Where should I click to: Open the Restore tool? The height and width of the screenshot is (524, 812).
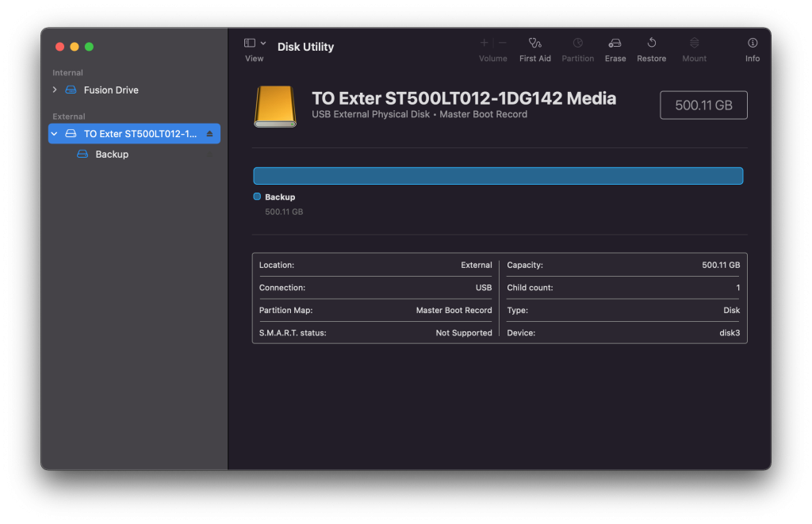652,50
